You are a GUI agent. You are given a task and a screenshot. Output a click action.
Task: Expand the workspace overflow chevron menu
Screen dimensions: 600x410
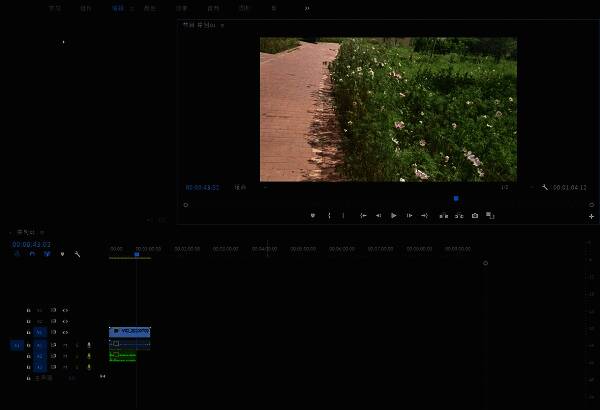(307, 8)
